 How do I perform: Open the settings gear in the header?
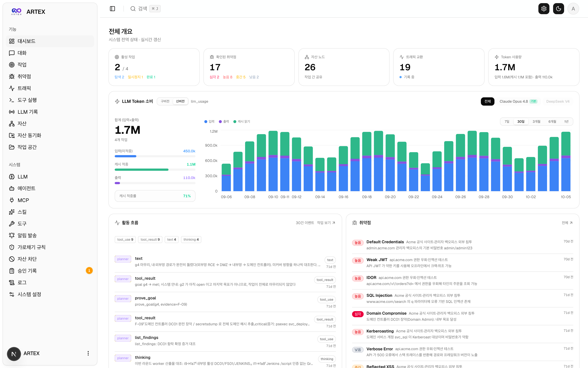[x=544, y=9]
